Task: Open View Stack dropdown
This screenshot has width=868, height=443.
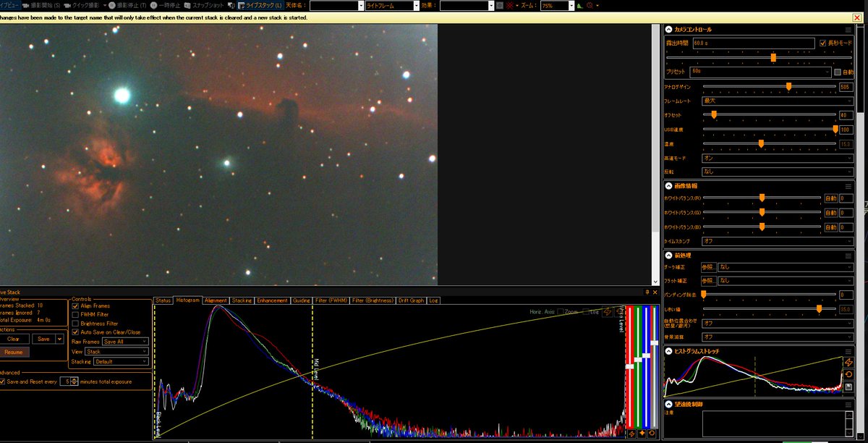Action: 116,351
